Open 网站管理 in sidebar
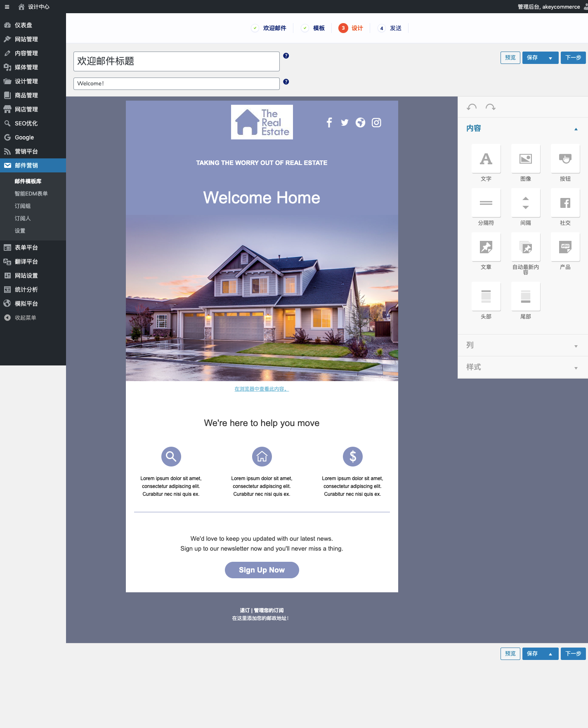588x728 pixels. (x=26, y=39)
